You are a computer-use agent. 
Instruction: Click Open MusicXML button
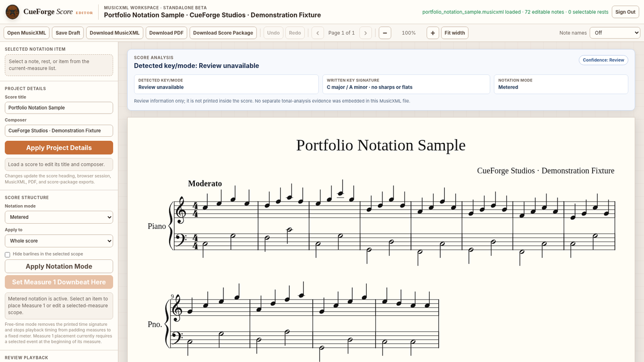click(27, 33)
